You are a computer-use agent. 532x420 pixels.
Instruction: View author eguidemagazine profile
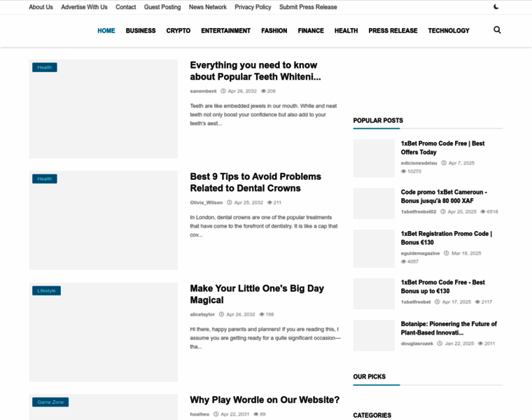[420, 253]
